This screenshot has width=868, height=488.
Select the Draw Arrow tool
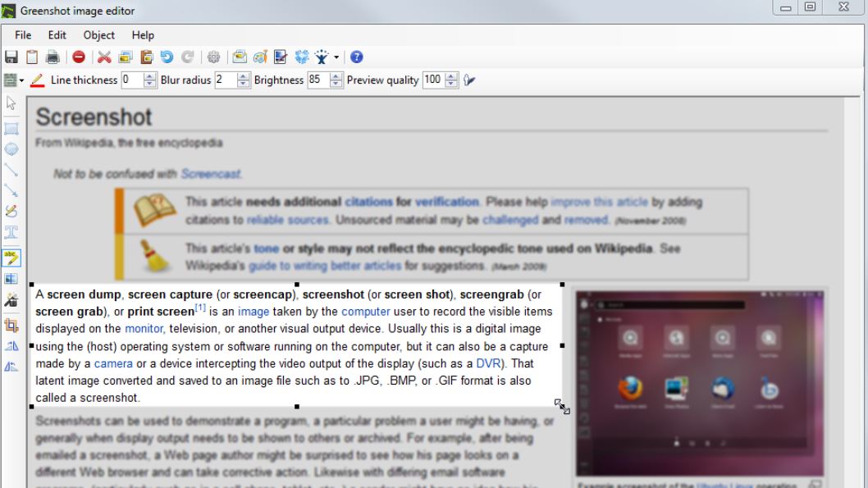11,190
